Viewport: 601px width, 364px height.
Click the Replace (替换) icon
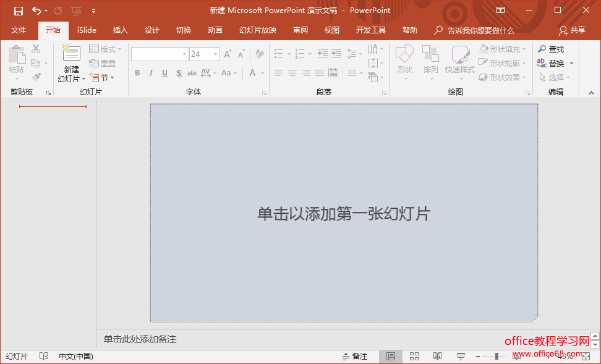click(542, 63)
